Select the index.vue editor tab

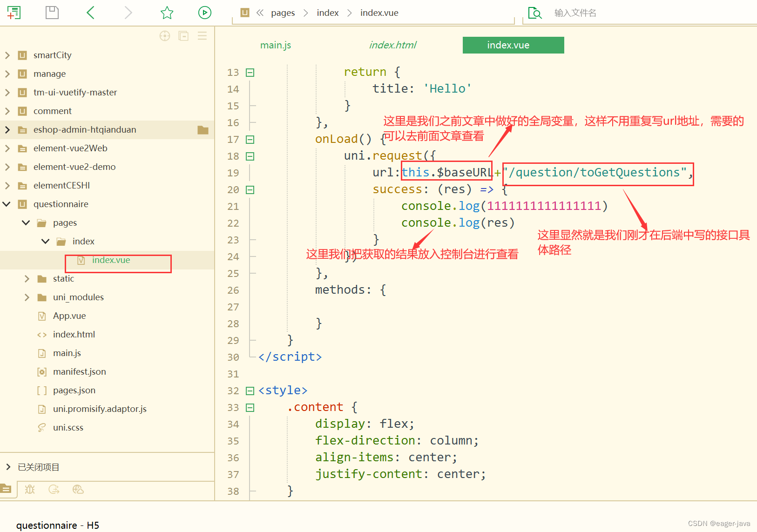click(513, 45)
